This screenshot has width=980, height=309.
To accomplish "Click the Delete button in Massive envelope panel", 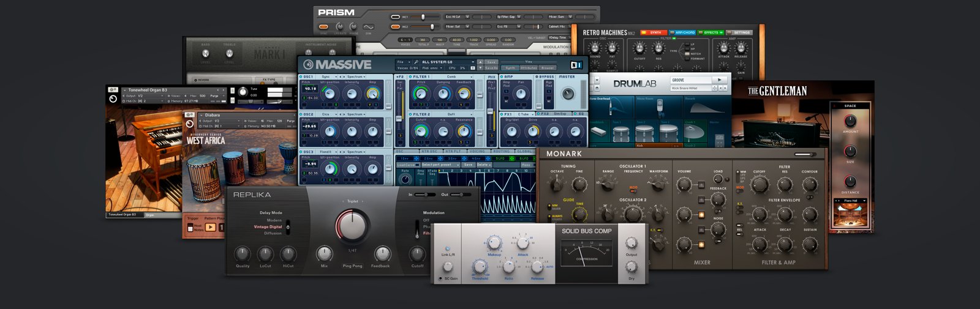I will coord(484,165).
